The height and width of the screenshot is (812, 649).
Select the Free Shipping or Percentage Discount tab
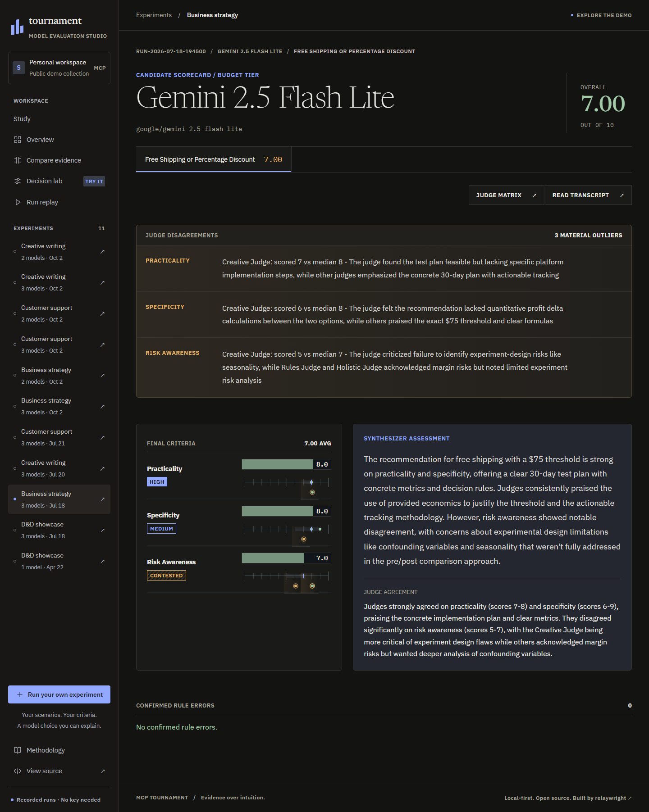pos(214,159)
